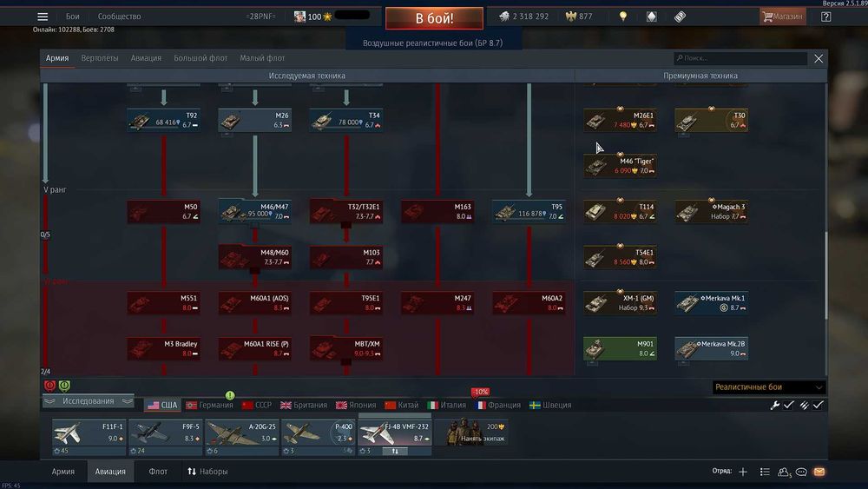Click the silver lions currency icon
This screenshot has height=489, width=868.
click(503, 17)
